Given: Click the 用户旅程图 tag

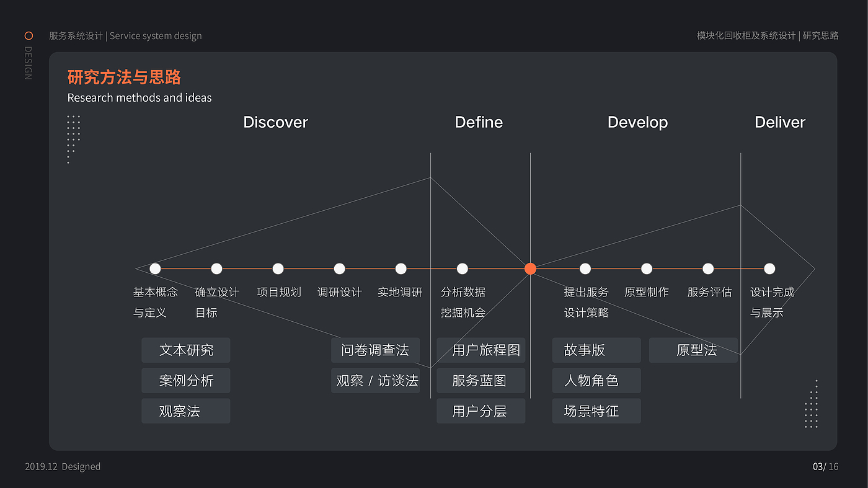Looking at the screenshot, I should 481,350.
